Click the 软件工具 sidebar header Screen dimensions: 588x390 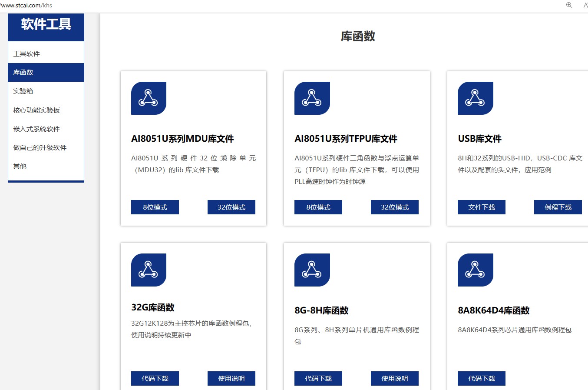coord(46,24)
